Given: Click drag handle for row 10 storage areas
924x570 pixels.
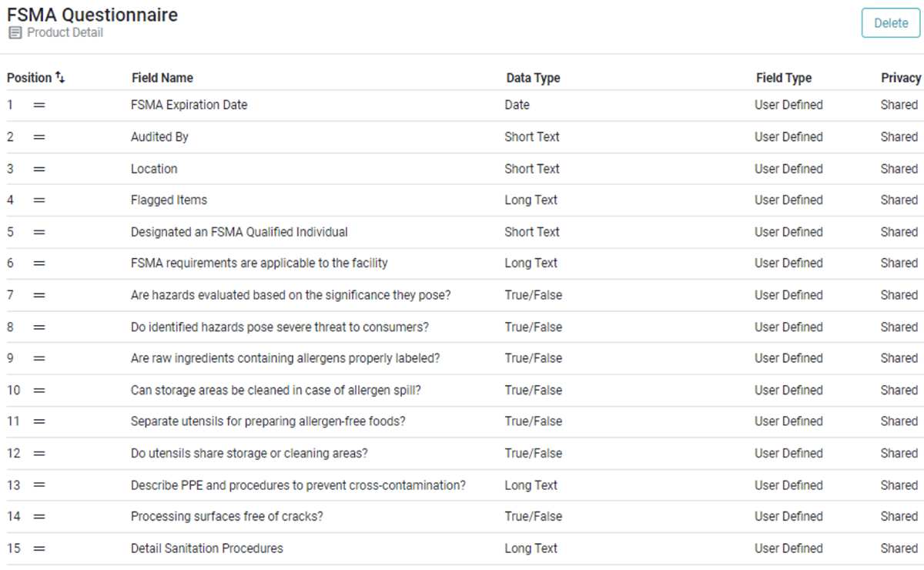Looking at the screenshot, I should click(39, 391).
